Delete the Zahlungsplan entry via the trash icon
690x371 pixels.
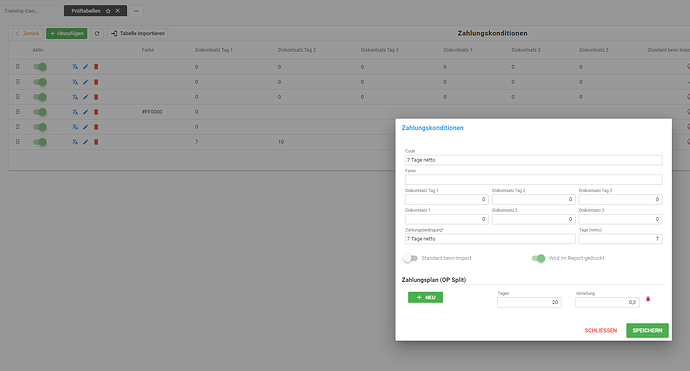(648, 299)
